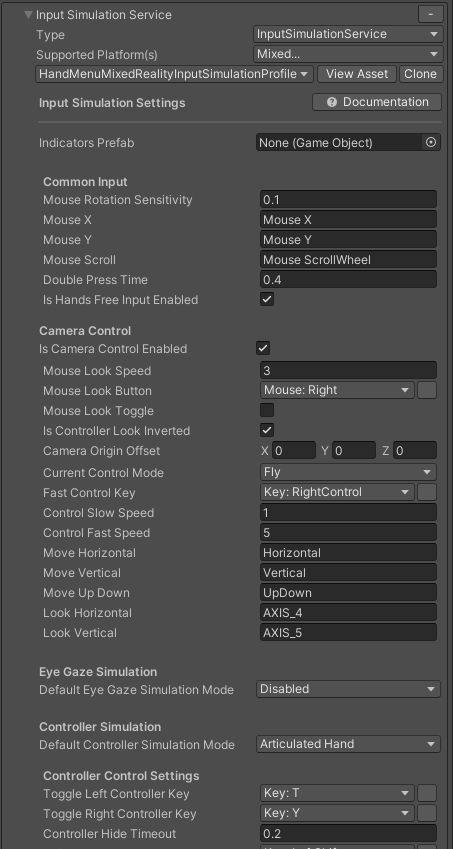Open the Type dropdown showing InputSimulationService
Viewport: 453px width, 849px height.
(348, 34)
